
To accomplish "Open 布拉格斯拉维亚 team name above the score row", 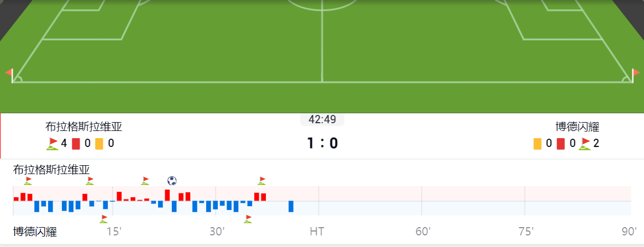I will (83, 127).
